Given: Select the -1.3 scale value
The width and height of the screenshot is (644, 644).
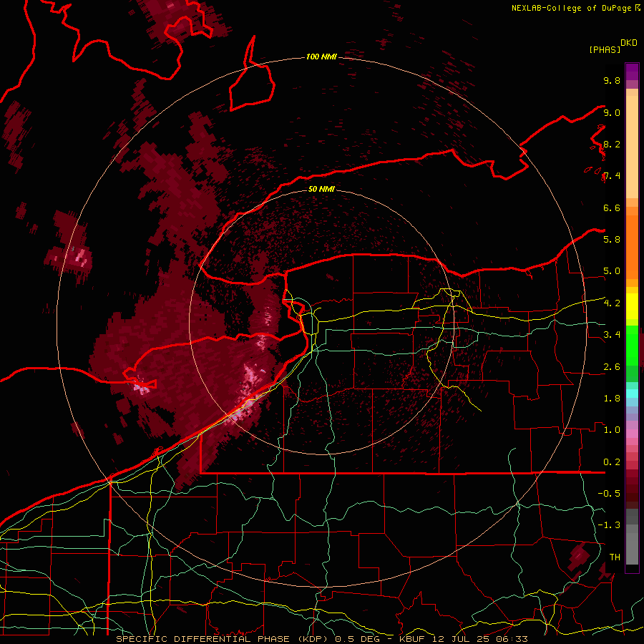Looking at the screenshot, I should 609,525.
